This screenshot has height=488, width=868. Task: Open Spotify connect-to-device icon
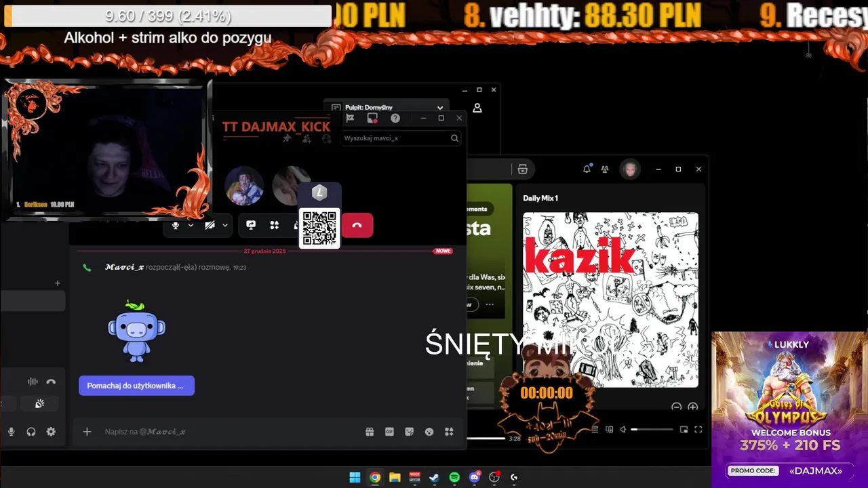click(x=609, y=429)
